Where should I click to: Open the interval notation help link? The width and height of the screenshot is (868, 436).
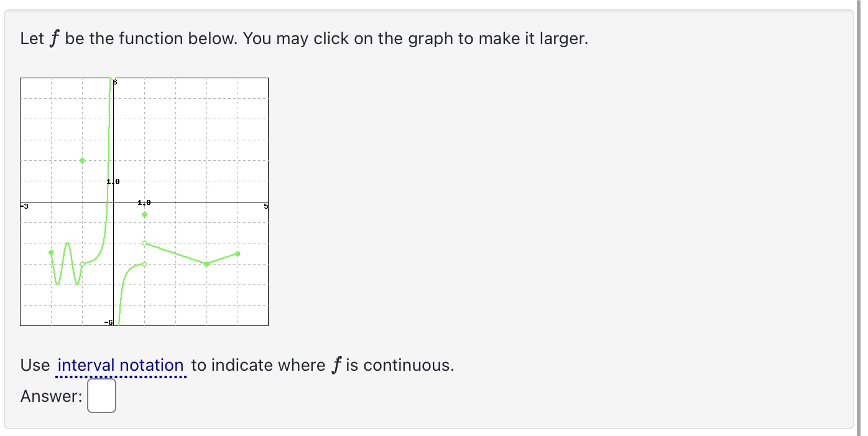tap(120, 365)
